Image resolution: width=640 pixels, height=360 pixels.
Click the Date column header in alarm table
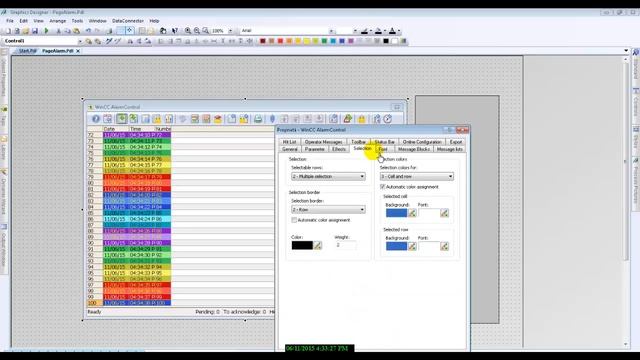[116, 129]
